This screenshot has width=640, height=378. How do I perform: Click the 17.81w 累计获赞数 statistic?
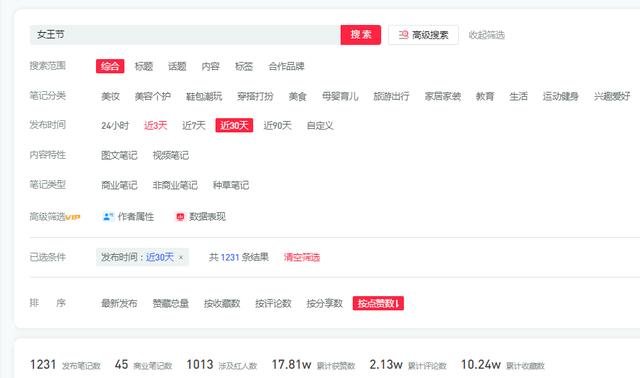point(313,365)
